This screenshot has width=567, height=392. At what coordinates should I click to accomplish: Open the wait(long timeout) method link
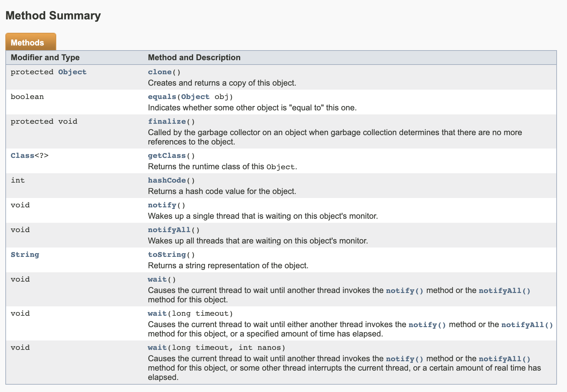(x=157, y=313)
